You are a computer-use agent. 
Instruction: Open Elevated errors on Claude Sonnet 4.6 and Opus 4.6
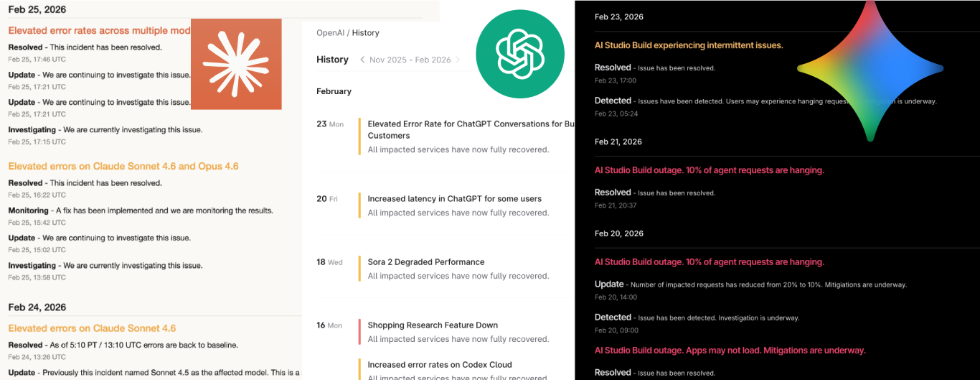click(123, 166)
